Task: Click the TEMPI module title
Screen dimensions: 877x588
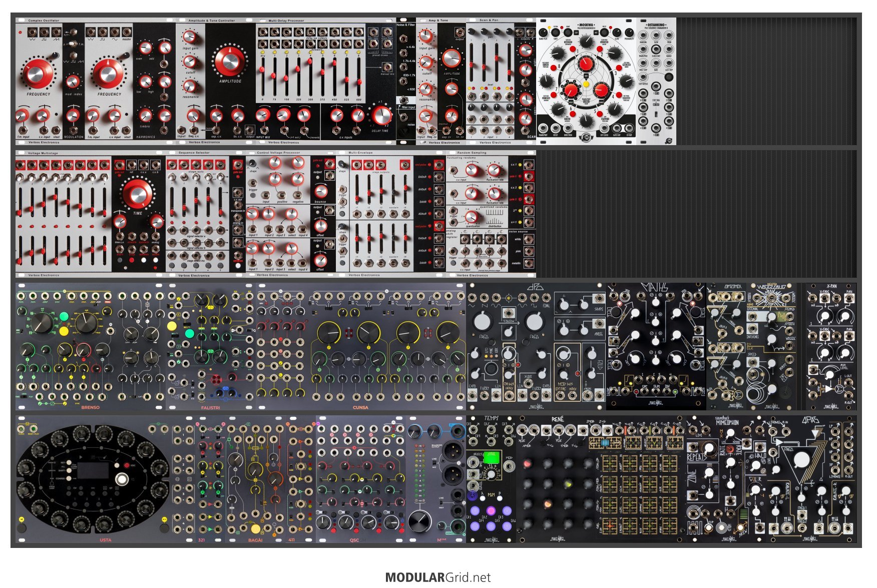Action: coord(491,418)
